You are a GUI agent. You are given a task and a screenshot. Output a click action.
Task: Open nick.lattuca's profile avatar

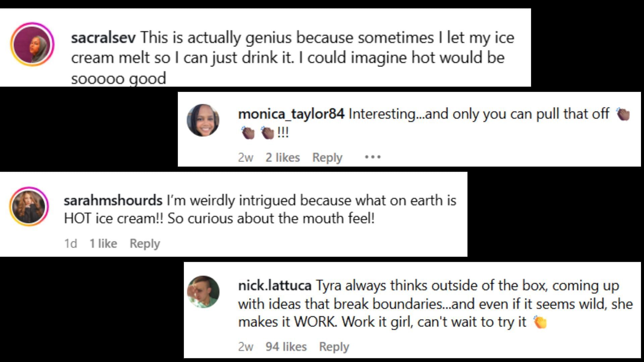pyautogui.click(x=203, y=292)
